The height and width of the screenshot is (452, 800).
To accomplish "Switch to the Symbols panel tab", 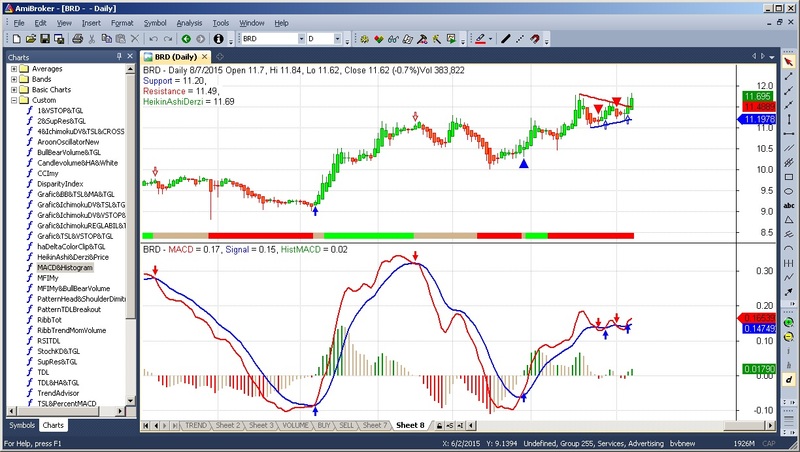I will 22,425.
